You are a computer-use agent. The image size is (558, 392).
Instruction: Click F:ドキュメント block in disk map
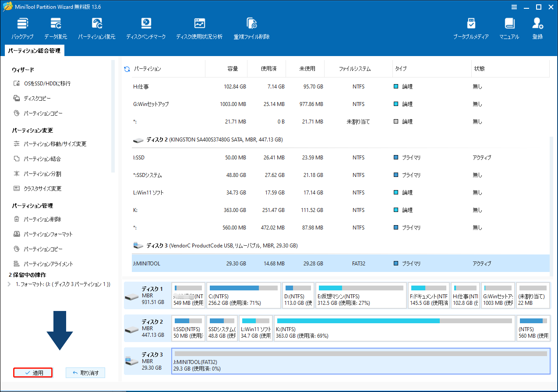pos(428,295)
